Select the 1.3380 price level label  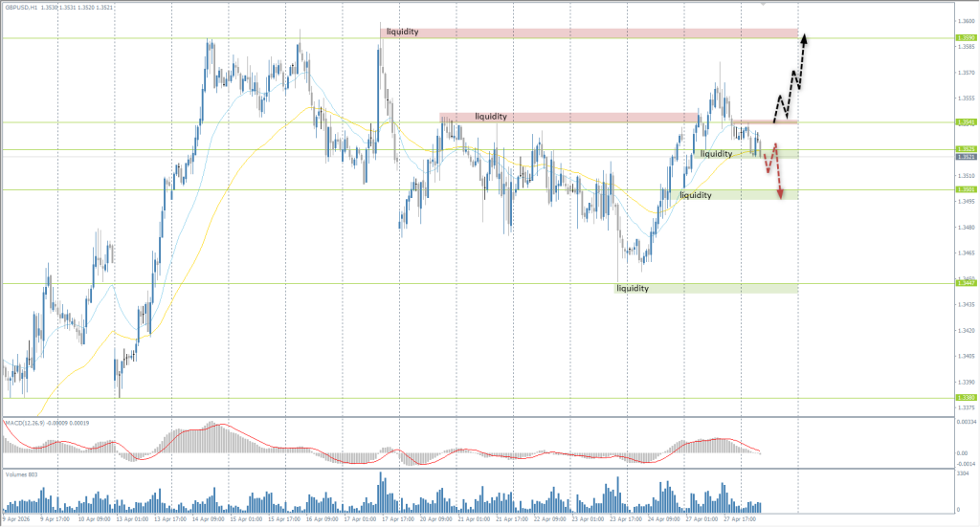click(x=966, y=397)
